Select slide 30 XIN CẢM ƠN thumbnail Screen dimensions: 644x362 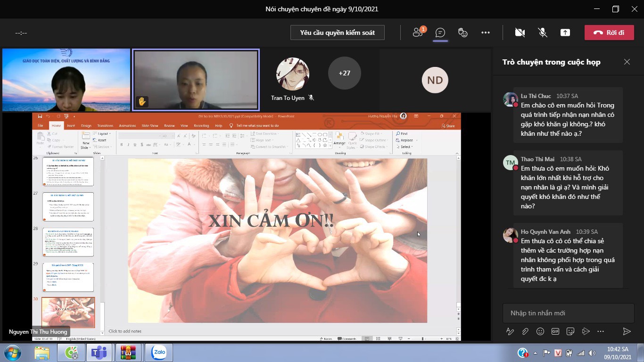click(x=68, y=312)
